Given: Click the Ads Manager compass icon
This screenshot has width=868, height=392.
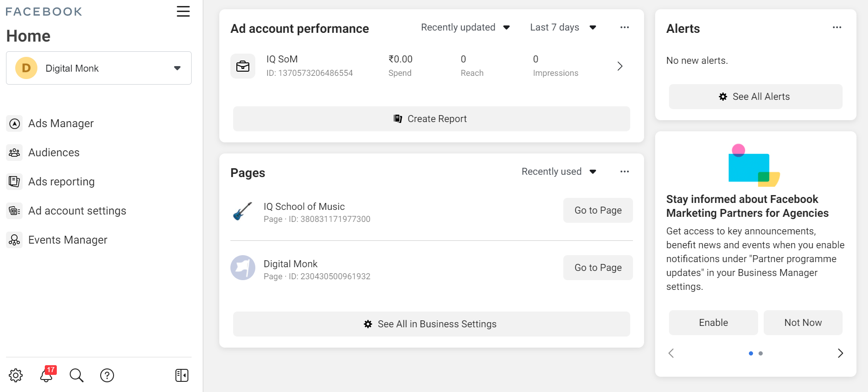Looking at the screenshot, I should pyautogui.click(x=15, y=123).
